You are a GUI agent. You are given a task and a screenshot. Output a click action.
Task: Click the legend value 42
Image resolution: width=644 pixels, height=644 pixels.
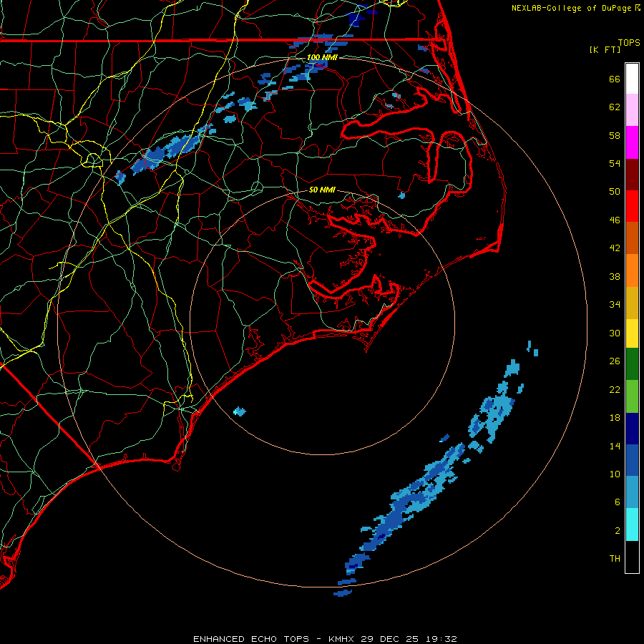point(615,248)
